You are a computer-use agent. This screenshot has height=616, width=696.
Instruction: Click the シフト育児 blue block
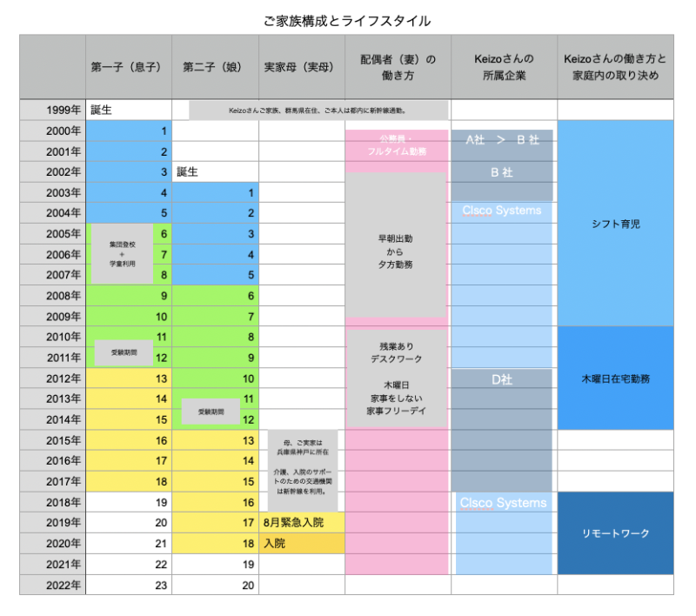[615, 224]
